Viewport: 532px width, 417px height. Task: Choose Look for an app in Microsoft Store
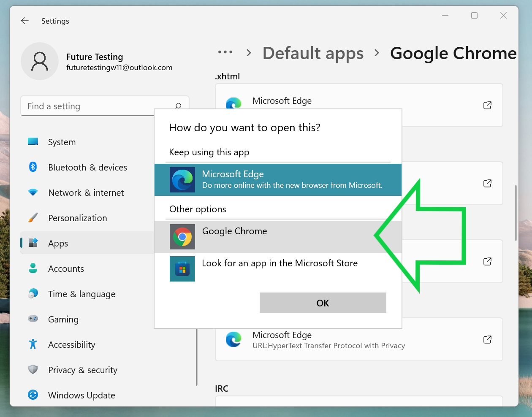pos(280,263)
